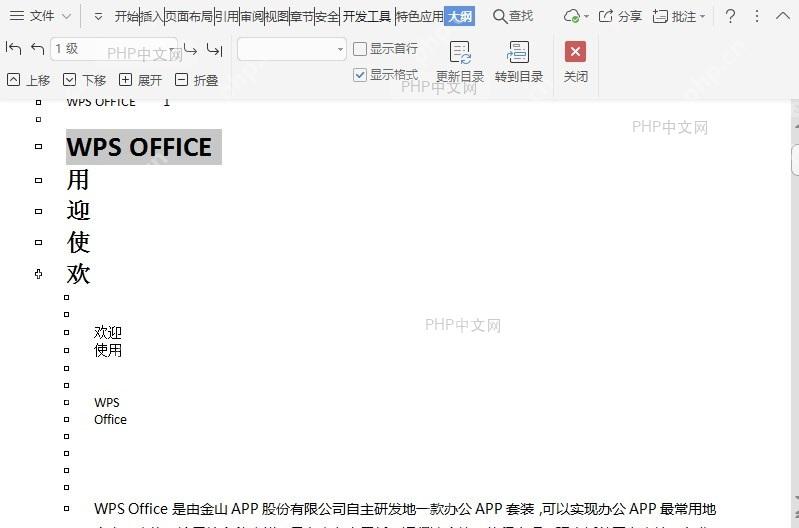Viewport: 799px width, 528px height.
Task: Open the quick access toolbar dropdown
Action: (98, 17)
